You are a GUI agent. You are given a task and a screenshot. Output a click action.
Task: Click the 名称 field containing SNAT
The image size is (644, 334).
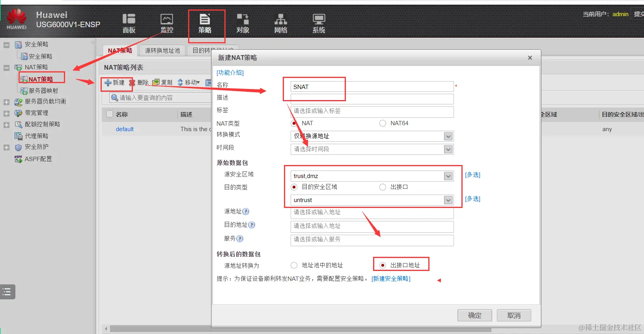click(372, 87)
